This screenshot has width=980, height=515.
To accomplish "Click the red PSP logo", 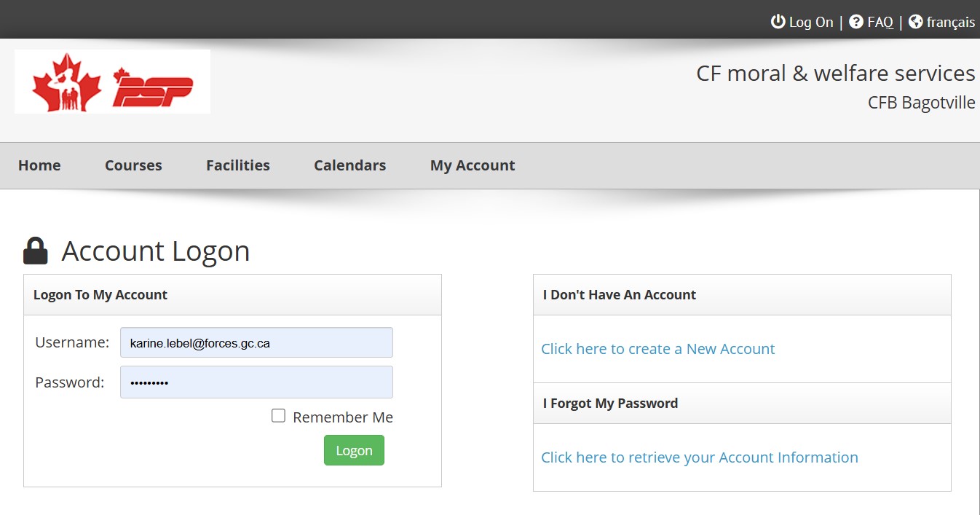I will coord(153,87).
